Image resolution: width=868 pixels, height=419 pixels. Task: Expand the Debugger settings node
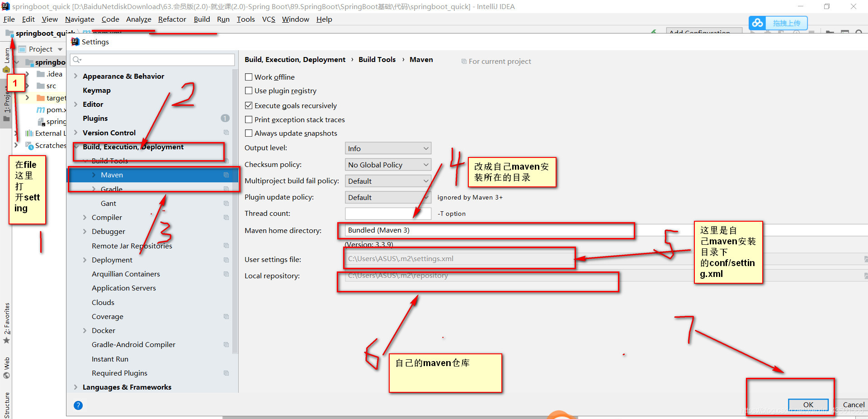pyautogui.click(x=85, y=232)
